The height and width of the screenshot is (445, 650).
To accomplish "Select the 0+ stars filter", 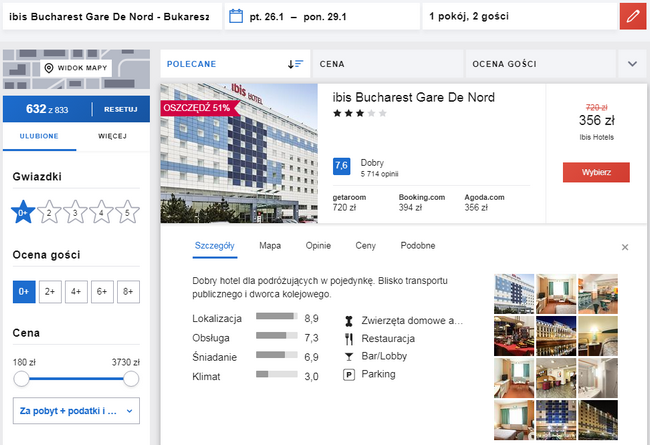I will tap(23, 212).
